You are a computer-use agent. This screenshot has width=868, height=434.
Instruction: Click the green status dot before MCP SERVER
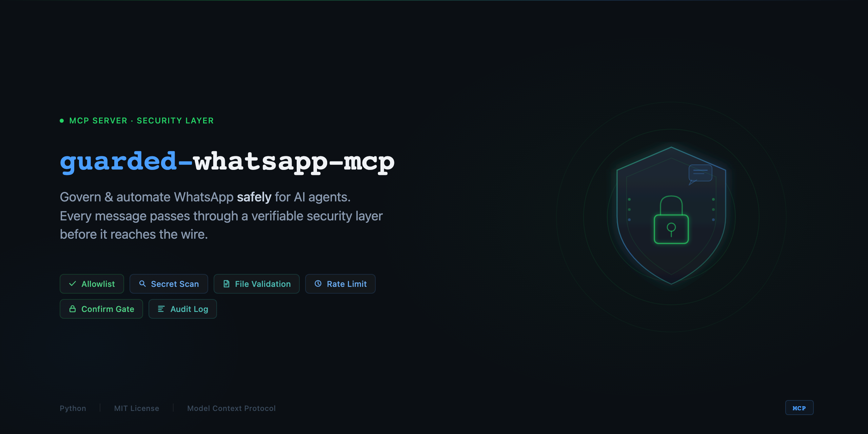[x=62, y=121]
